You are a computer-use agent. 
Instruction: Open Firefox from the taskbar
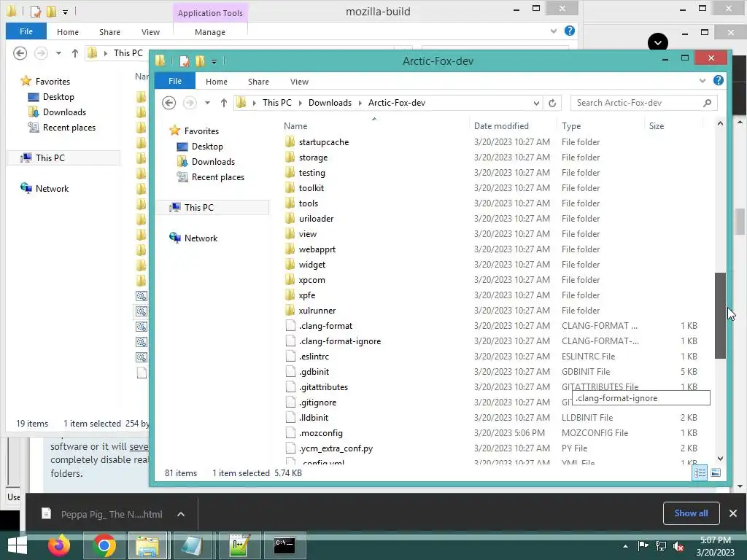click(59, 545)
